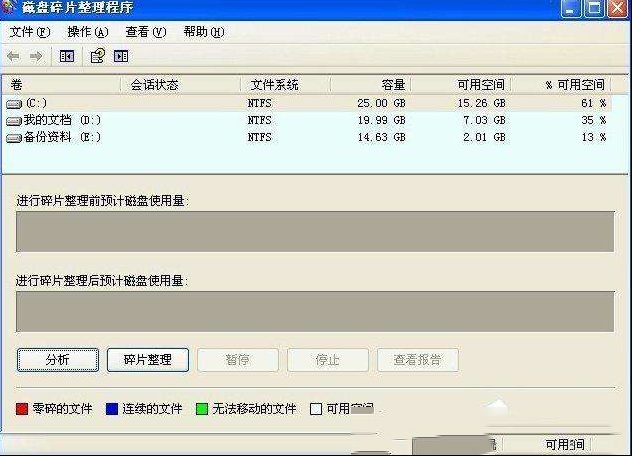Click the post-defragmentation disk usage bar
Screen dimensions: 632x456
coord(315,312)
